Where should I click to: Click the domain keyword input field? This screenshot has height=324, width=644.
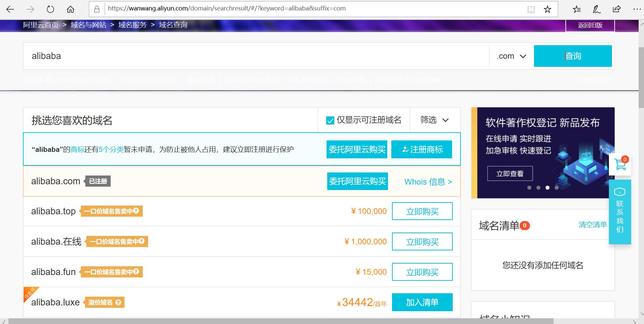pos(256,56)
